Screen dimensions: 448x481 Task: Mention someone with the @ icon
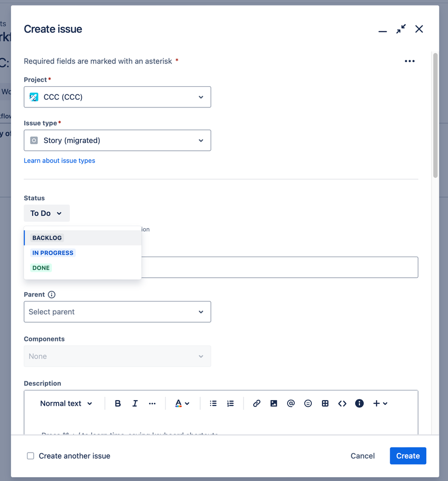(291, 403)
